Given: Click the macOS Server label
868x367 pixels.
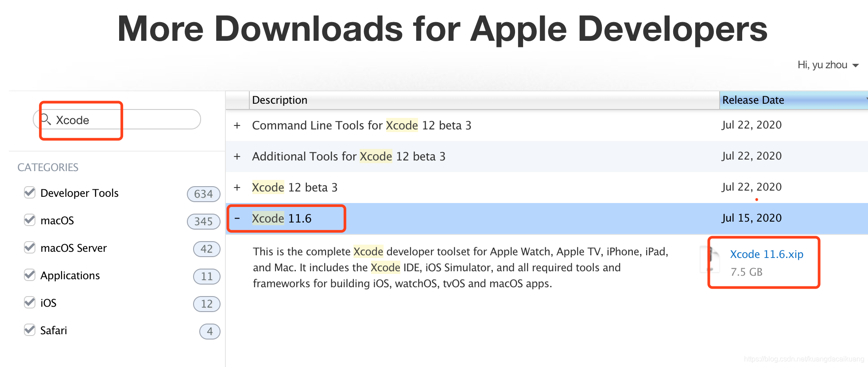Looking at the screenshot, I should (74, 248).
